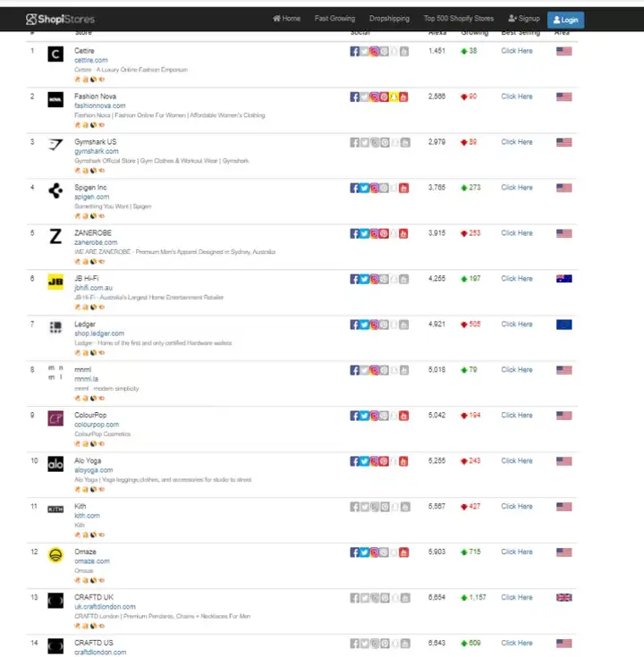Open the ShopiStores logo in the header
The height and width of the screenshot is (657, 644).
coord(61,20)
